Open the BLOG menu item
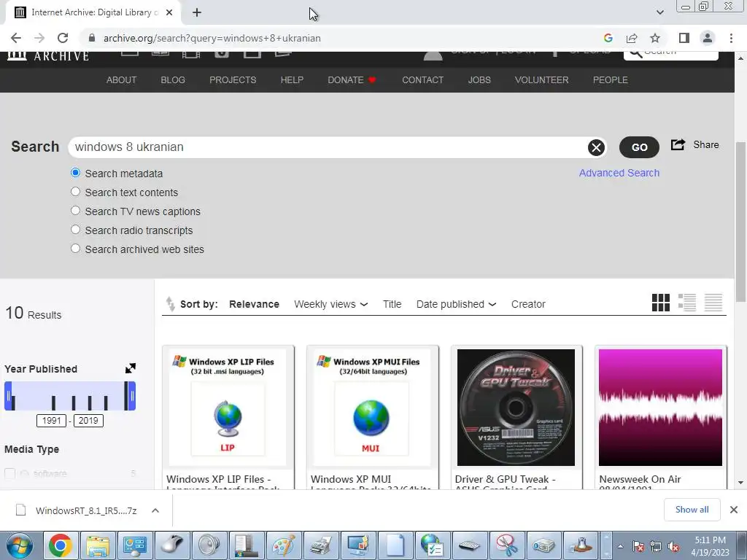 pyautogui.click(x=173, y=80)
